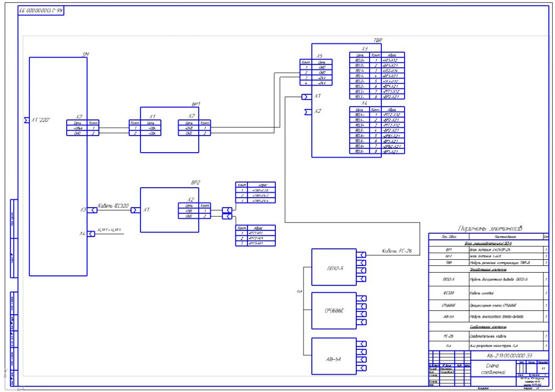Viewport: 555px width, 392px height.
Task: Click 'Соединительный кабель' in the elements list
Action: [488, 336]
